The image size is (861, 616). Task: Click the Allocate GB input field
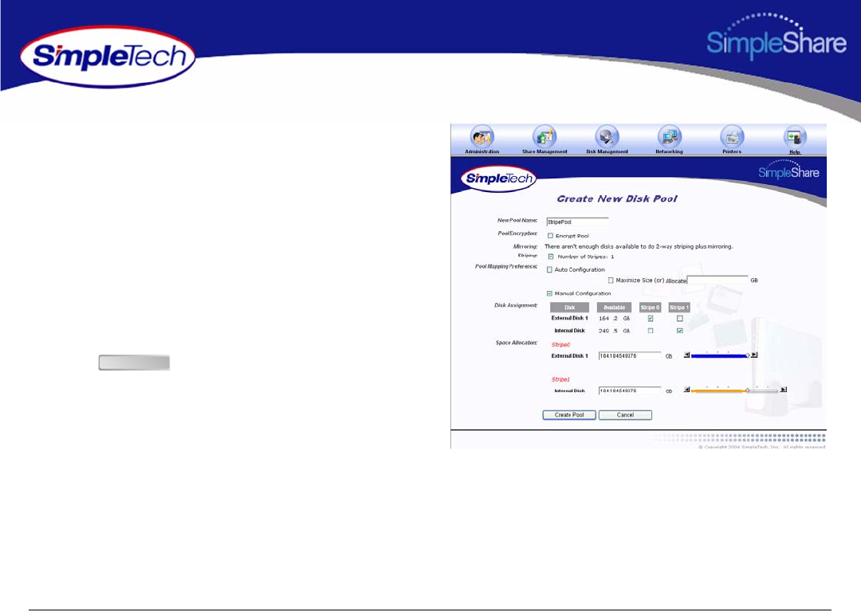717,280
